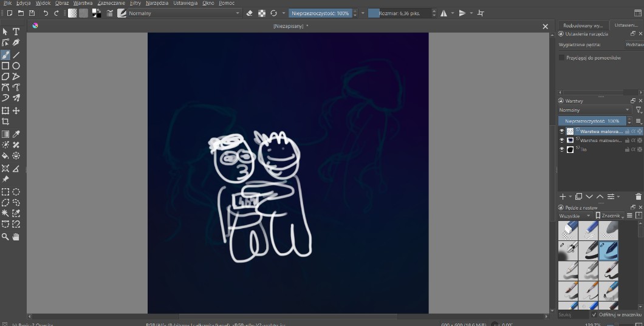Switch to the 'Rozbudowany wy...' docker tab
This screenshot has width=644, height=326.
pyautogui.click(x=582, y=25)
